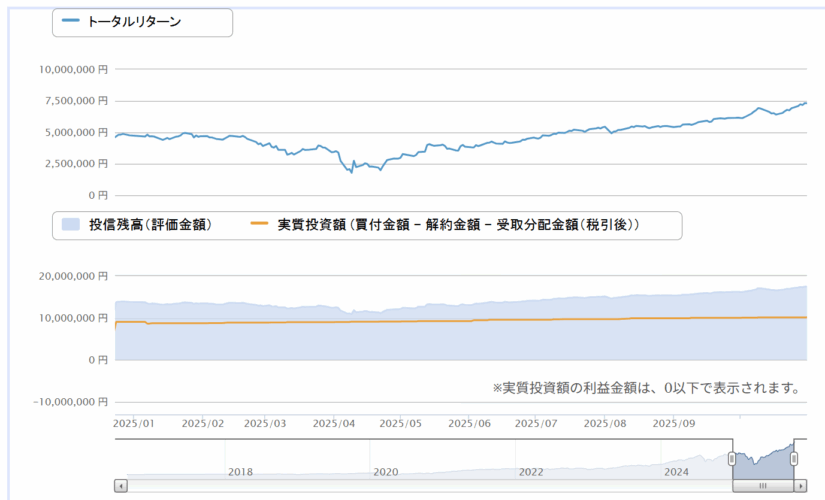Viewport: 825px width, 500px height.
Task: Click the scrollbar right arrow button
Action: pyautogui.click(x=801, y=486)
